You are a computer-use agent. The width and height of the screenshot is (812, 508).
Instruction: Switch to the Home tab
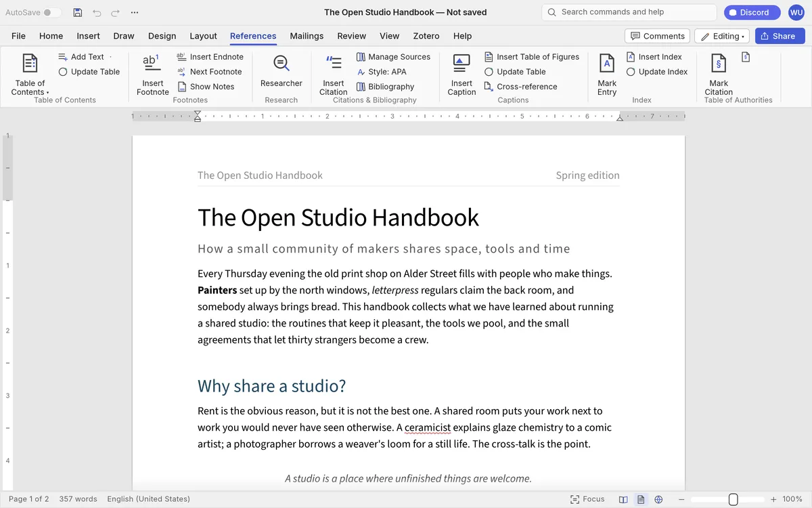pyautogui.click(x=51, y=36)
